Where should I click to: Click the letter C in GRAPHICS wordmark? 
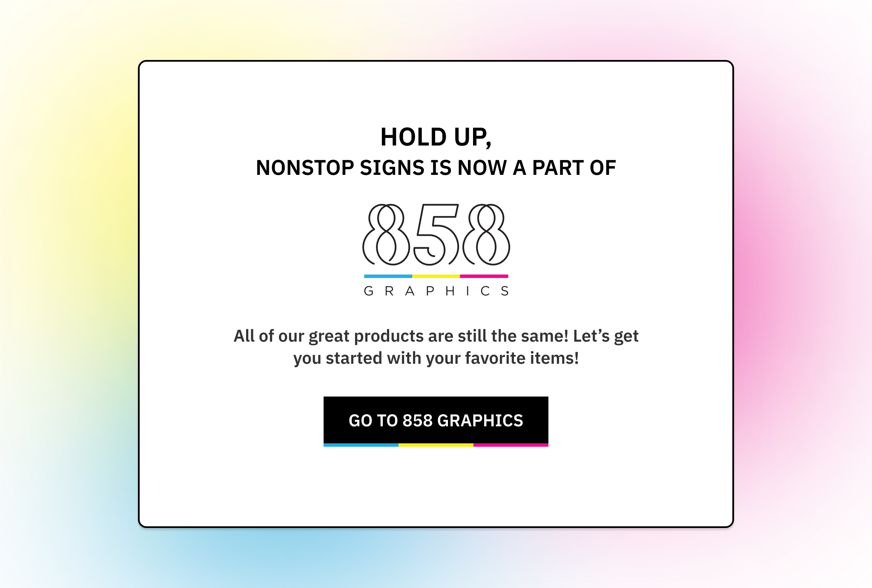pos(485,291)
